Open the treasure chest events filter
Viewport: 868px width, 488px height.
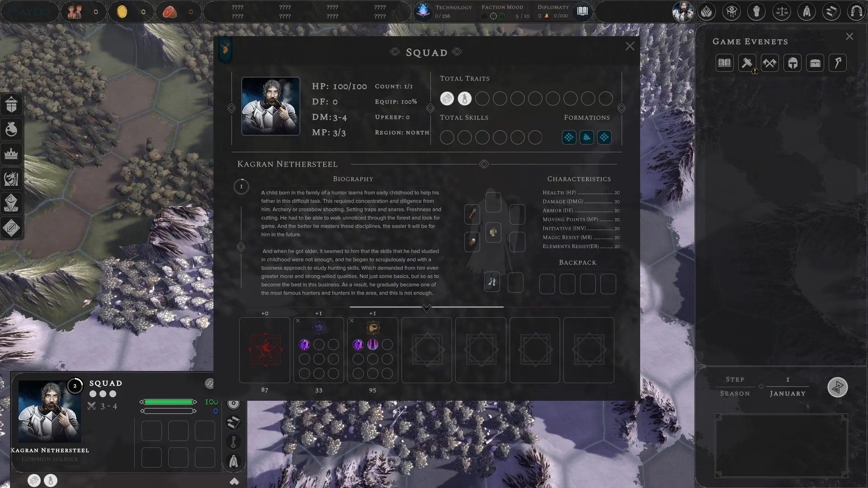[815, 63]
